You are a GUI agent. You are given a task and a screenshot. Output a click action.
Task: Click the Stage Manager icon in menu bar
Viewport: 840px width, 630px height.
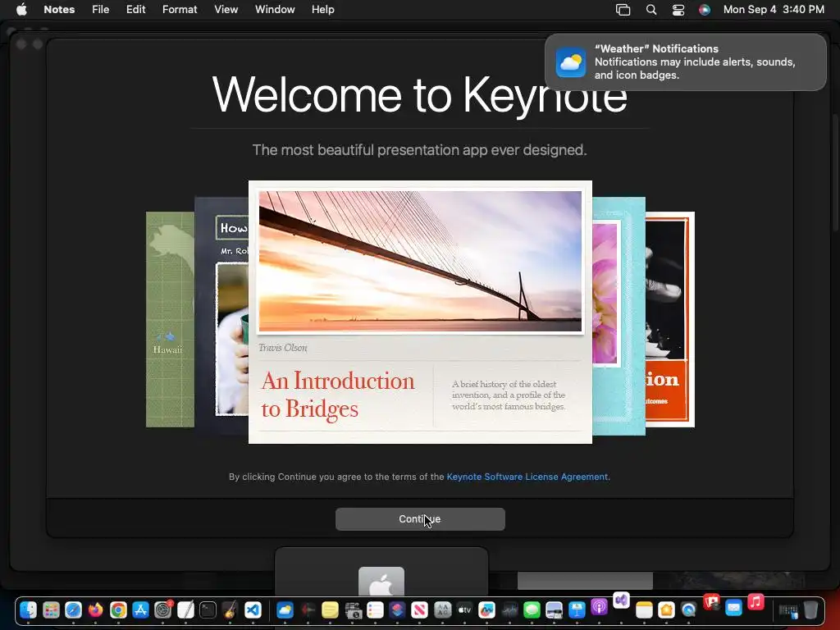(623, 10)
